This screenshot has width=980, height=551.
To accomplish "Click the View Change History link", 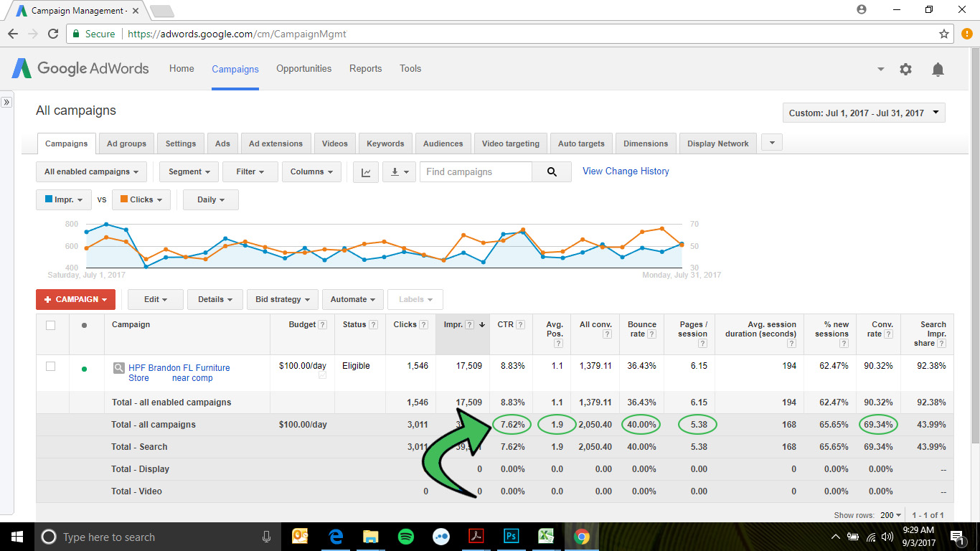I will [x=625, y=171].
